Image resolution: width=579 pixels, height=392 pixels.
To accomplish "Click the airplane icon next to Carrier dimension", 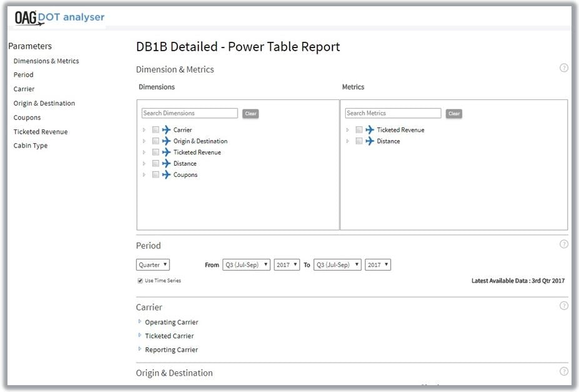I will [166, 130].
